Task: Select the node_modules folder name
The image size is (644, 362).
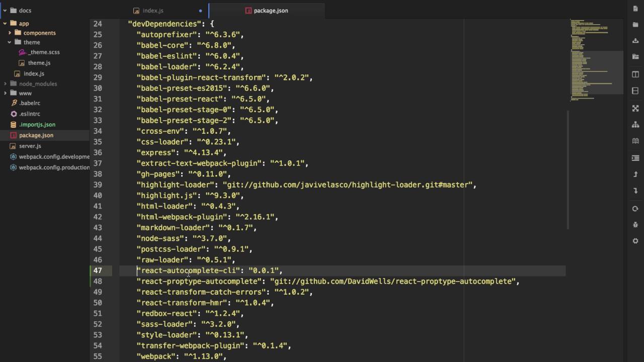Action: tap(38, 84)
